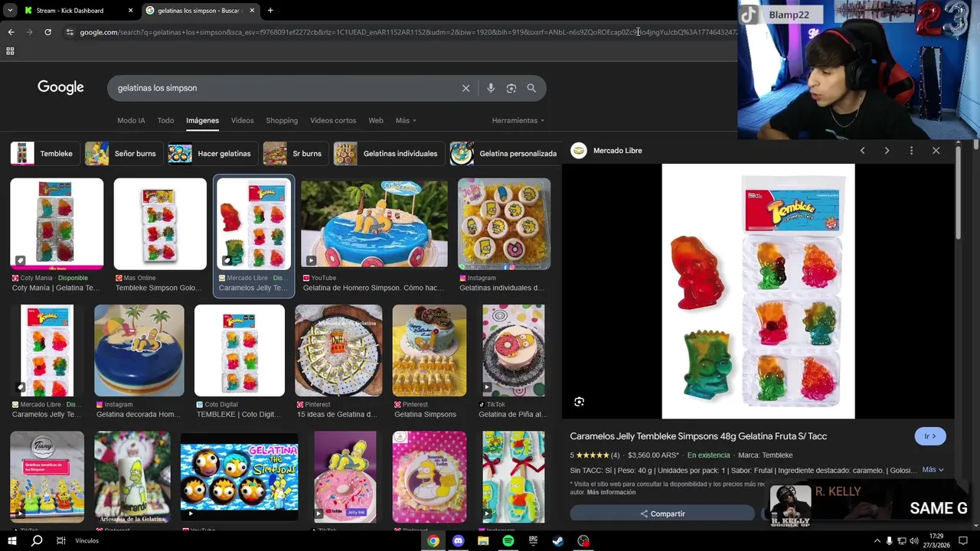This screenshot has height=551, width=980.
Task: Clear the search query
Action: click(x=465, y=88)
